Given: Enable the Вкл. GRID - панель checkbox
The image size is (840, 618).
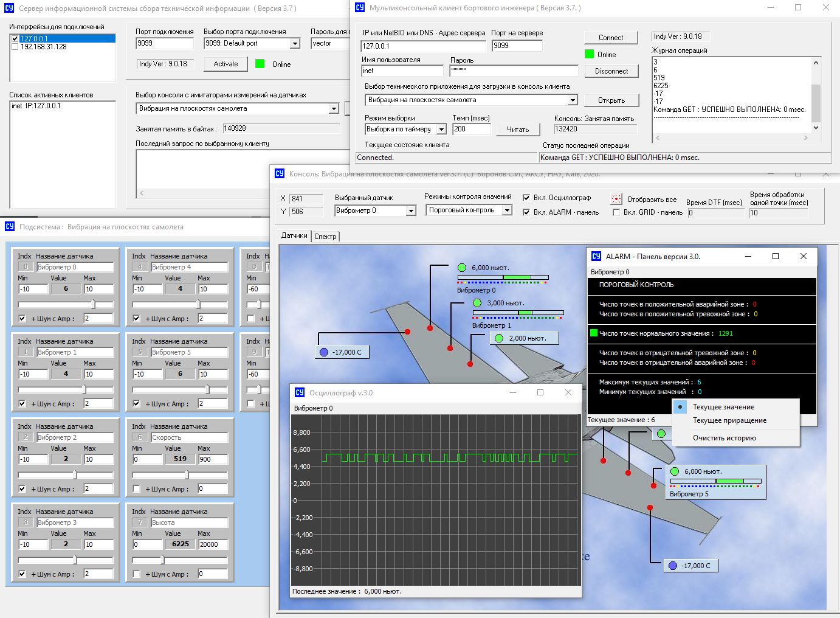Looking at the screenshot, I should click(x=616, y=212).
